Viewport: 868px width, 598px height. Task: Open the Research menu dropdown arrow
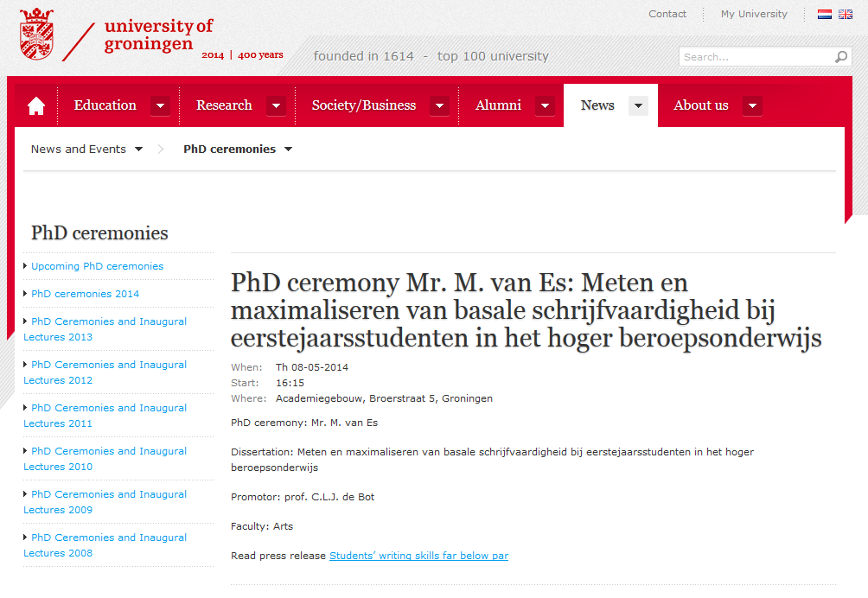[276, 106]
